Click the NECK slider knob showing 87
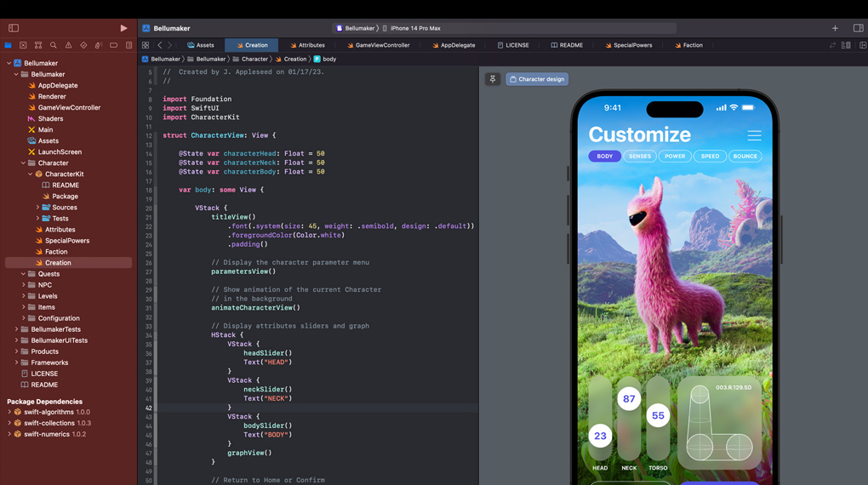 (629, 398)
